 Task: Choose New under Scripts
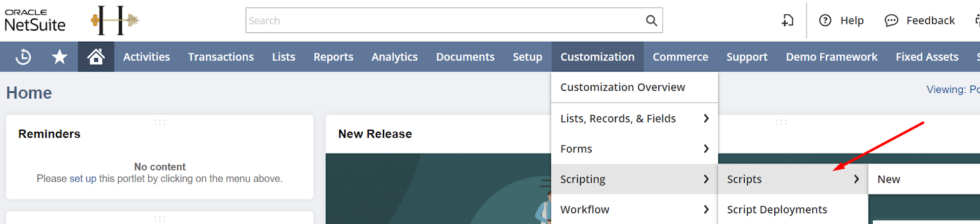click(924, 179)
